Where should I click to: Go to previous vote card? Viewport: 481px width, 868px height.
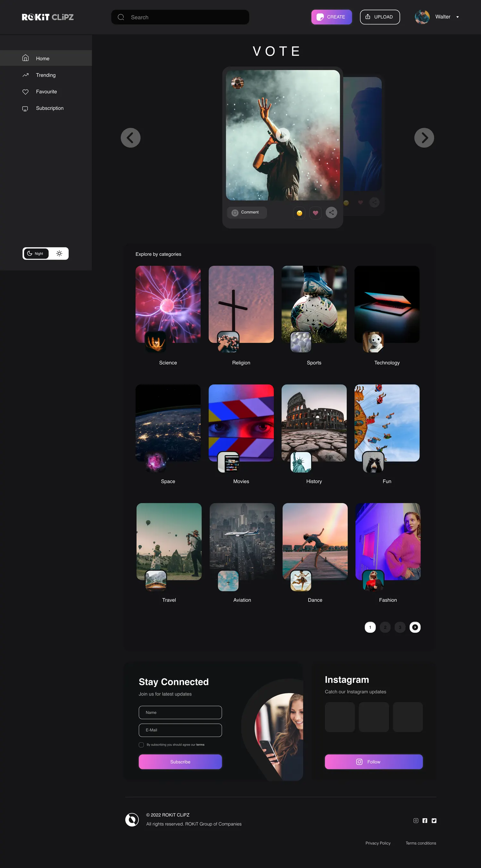click(131, 138)
